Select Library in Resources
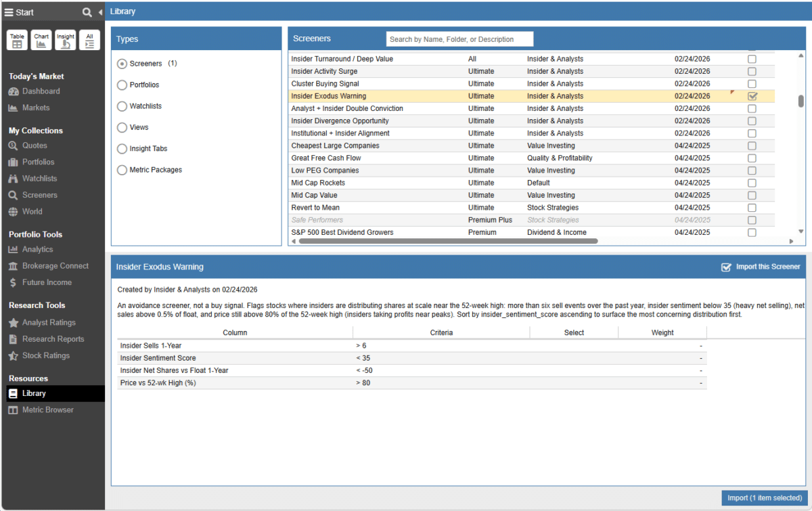 tap(53, 393)
